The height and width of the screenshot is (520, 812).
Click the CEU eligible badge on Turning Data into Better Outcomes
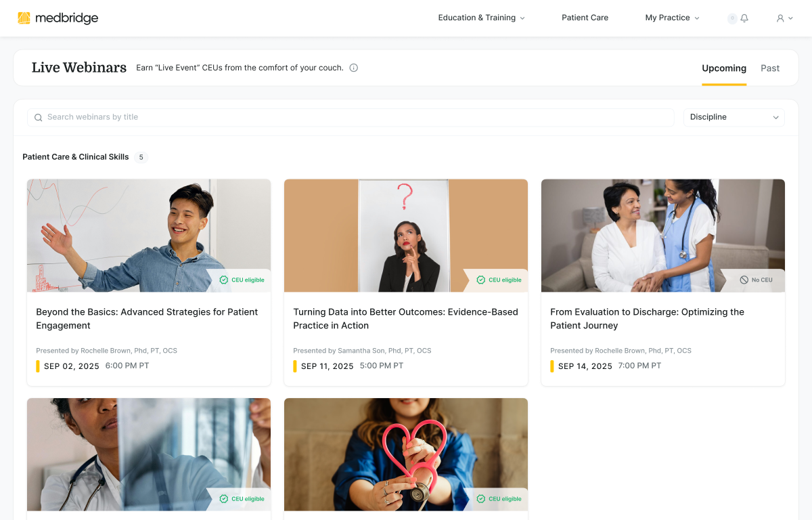coord(499,279)
